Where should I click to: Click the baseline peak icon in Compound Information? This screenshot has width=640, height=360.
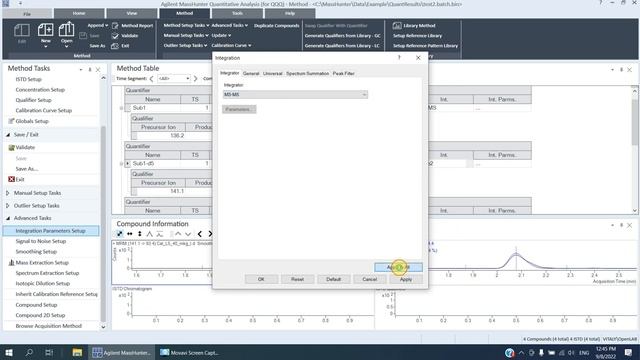pyautogui.click(x=160, y=234)
